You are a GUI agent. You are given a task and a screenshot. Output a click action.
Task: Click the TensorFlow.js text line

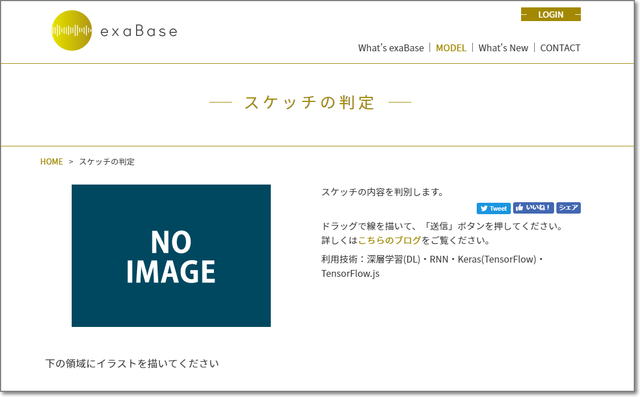click(x=350, y=274)
